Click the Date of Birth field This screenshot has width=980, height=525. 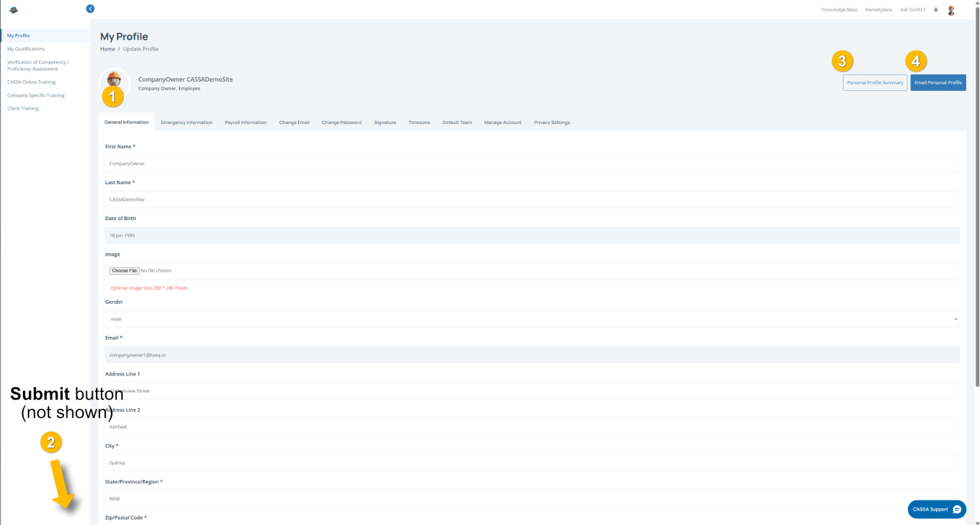[532, 235]
